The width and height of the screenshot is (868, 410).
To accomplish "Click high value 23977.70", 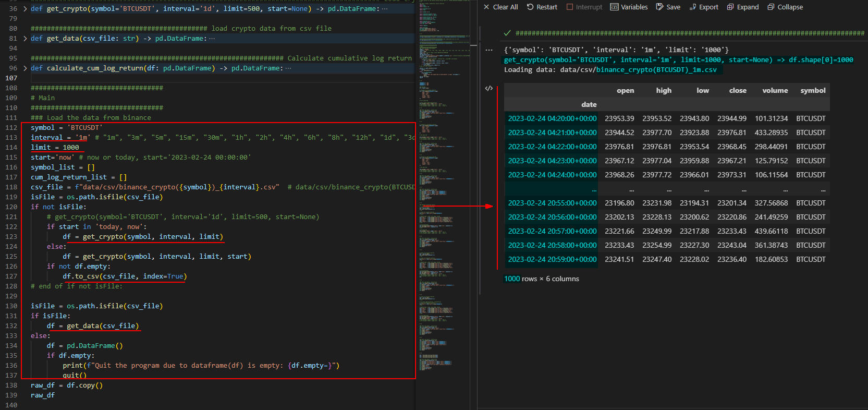I will (657, 133).
